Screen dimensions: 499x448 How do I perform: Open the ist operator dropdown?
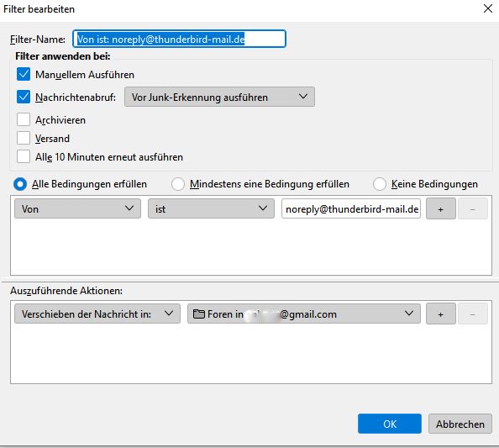point(211,209)
